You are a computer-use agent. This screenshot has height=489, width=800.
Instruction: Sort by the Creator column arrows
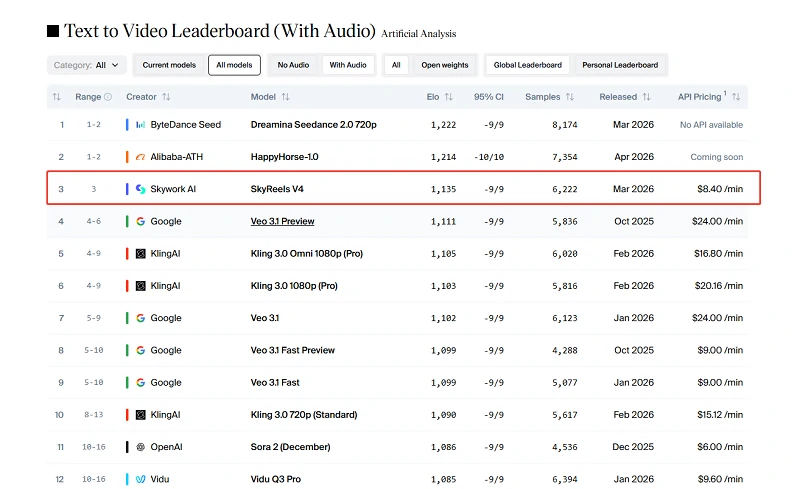coord(166,97)
